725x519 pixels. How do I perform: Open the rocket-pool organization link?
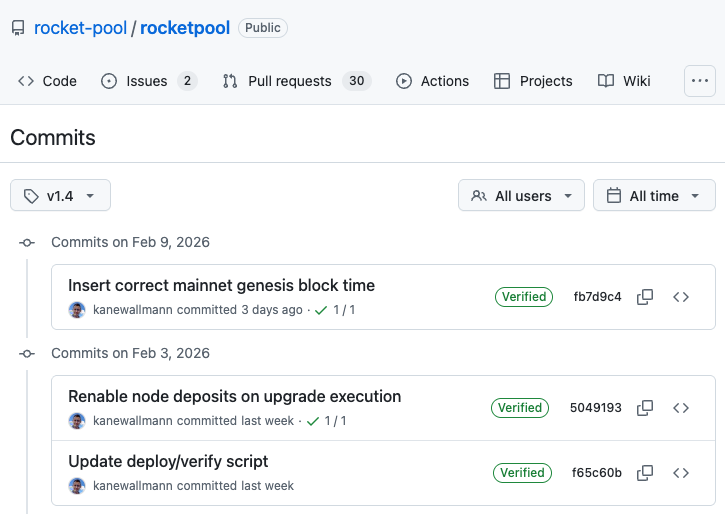click(80, 28)
